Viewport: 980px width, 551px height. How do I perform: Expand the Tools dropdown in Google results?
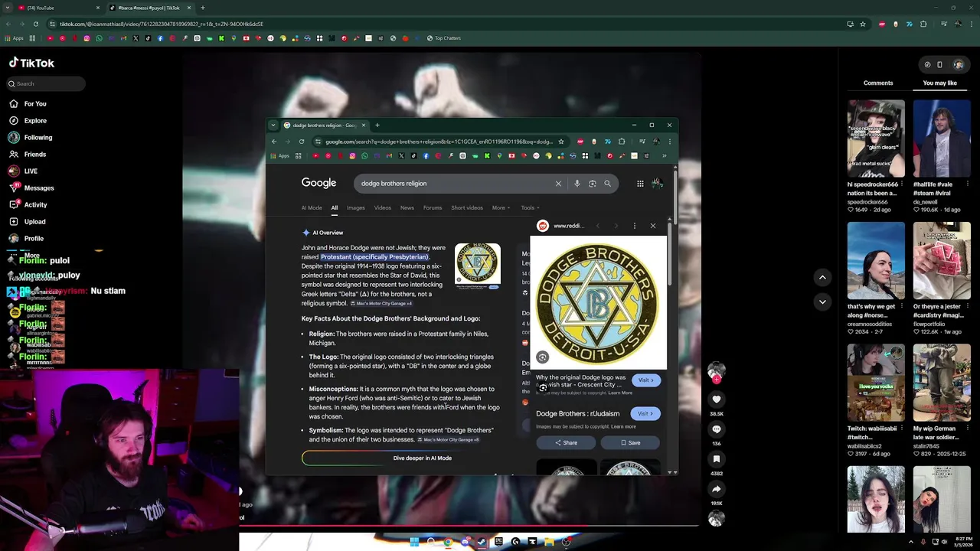[530, 207]
